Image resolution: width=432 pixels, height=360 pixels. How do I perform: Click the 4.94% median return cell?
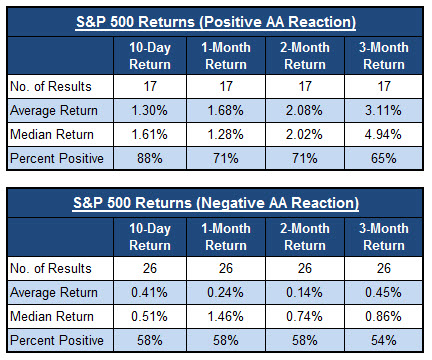384,134
